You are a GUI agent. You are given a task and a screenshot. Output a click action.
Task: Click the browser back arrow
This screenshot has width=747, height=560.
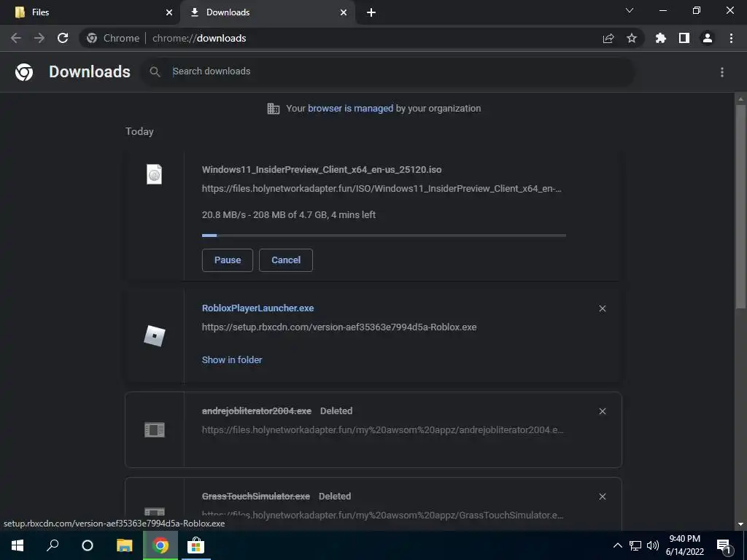pos(16,38)
